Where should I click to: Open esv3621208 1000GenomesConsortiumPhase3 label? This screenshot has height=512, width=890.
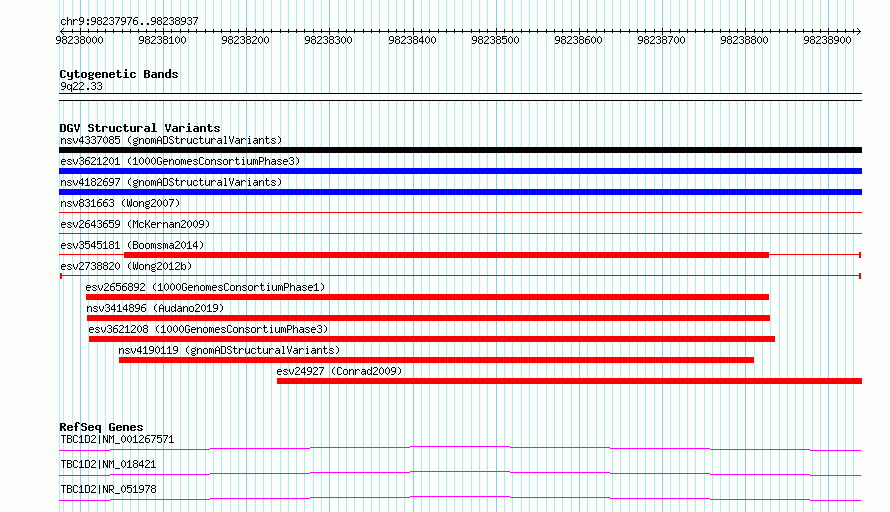(x=208, y=329)
